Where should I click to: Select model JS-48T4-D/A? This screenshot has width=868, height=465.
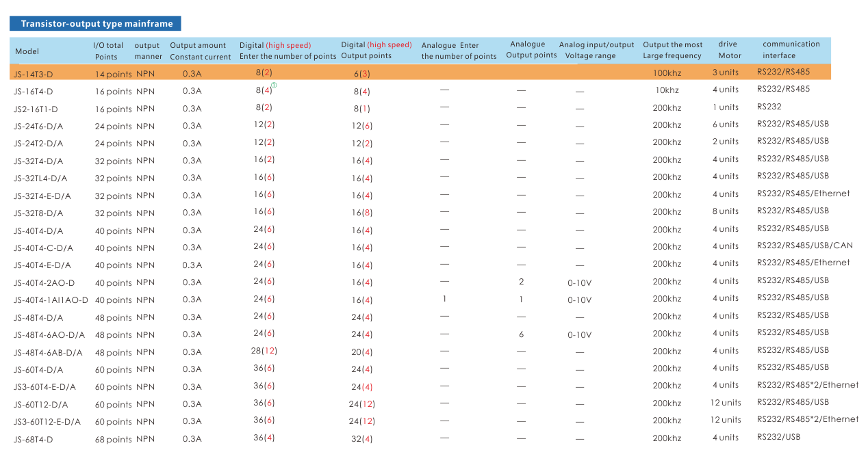(38, 318)
